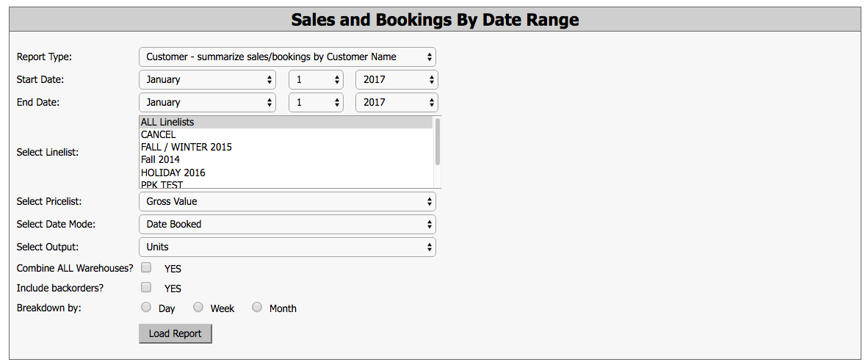Image resolution: width=868 pixels, height=362 pixels.
Task: Open the End Date year dropdown
Action: click(397, 102)
